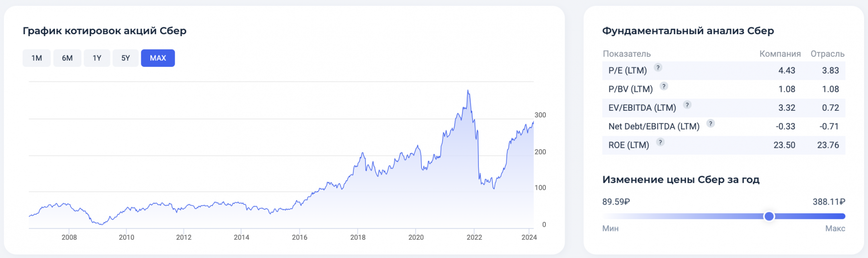Click the Net Debt/EBITDA (LTM) info icon
Viewport: 868px width, 258px height.
[x=710, y=123]
